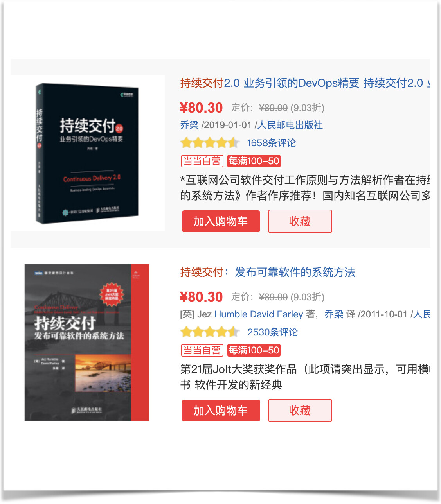Click the first 当当自营 badge
This screenshot has height=504, width=441.
[202, 161]
